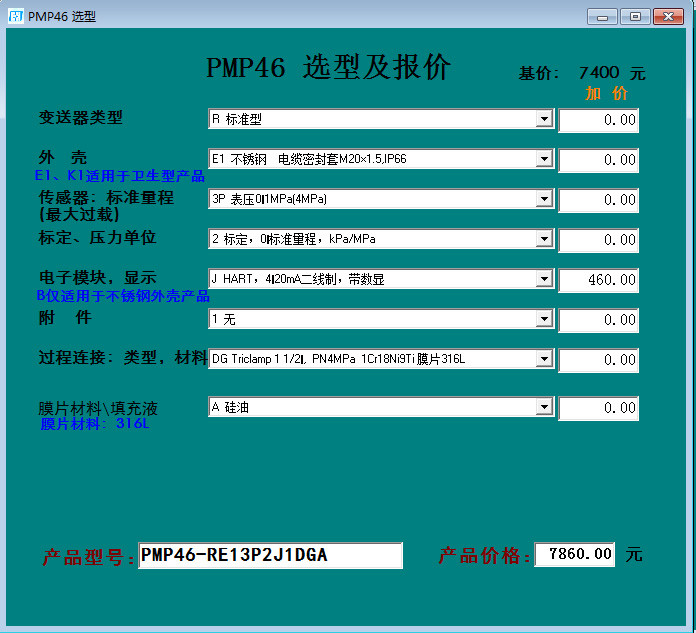Open the 过程连接 type and material dropdown
Viewport: 696px width, 633px height.
(x=544, y=359)
